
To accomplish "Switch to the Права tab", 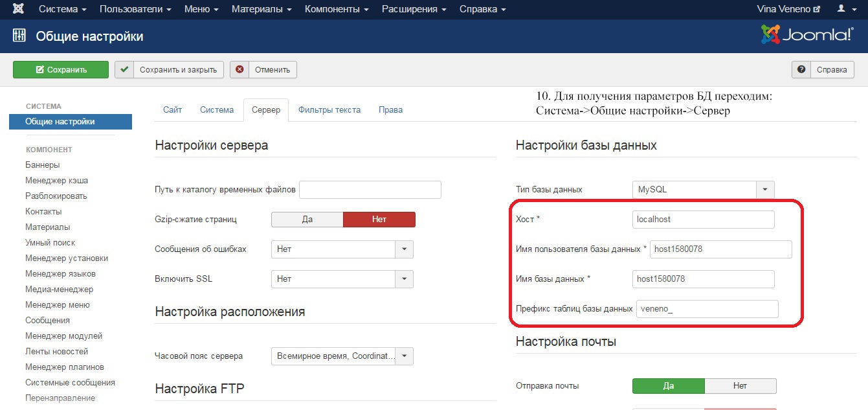I will pos(391,110).
